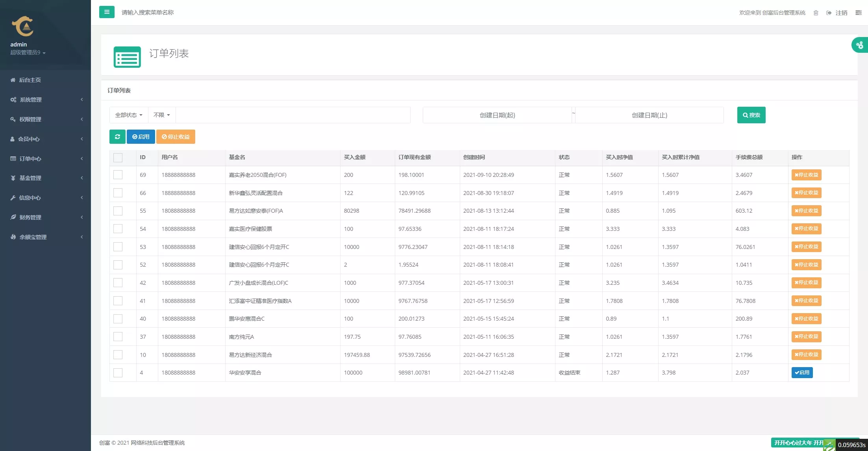Tick the checkbox for order ID 4

[x=118, y=373]
